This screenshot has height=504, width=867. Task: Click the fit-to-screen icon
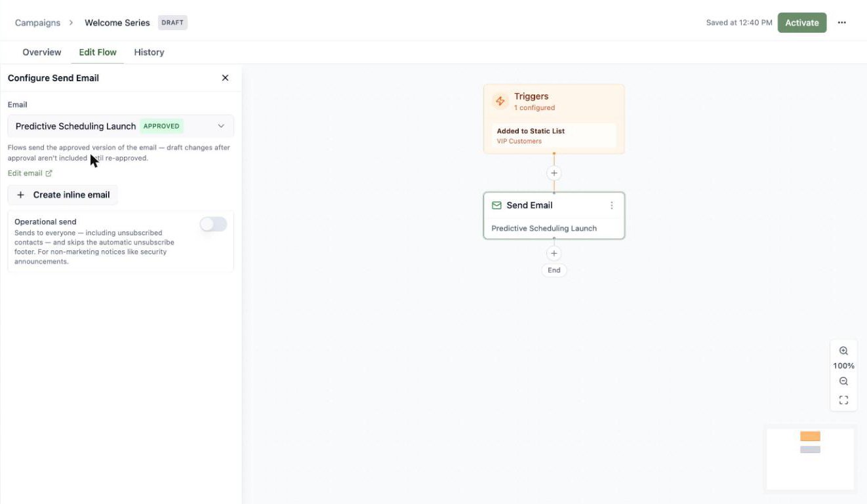[843, 400]
